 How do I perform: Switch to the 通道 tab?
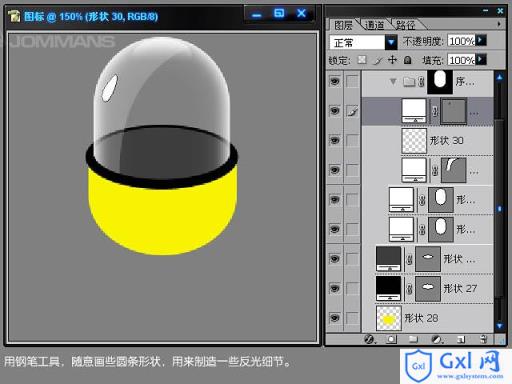tap(374, 25)
